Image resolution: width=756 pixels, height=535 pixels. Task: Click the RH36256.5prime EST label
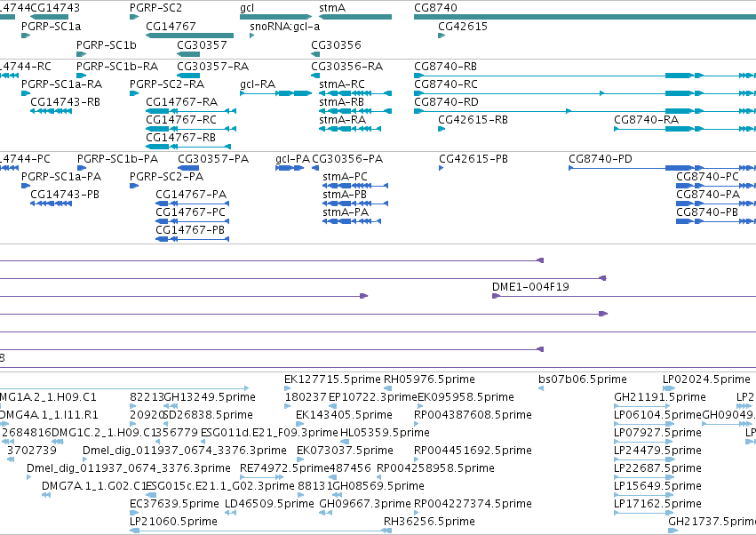[429, 522]
